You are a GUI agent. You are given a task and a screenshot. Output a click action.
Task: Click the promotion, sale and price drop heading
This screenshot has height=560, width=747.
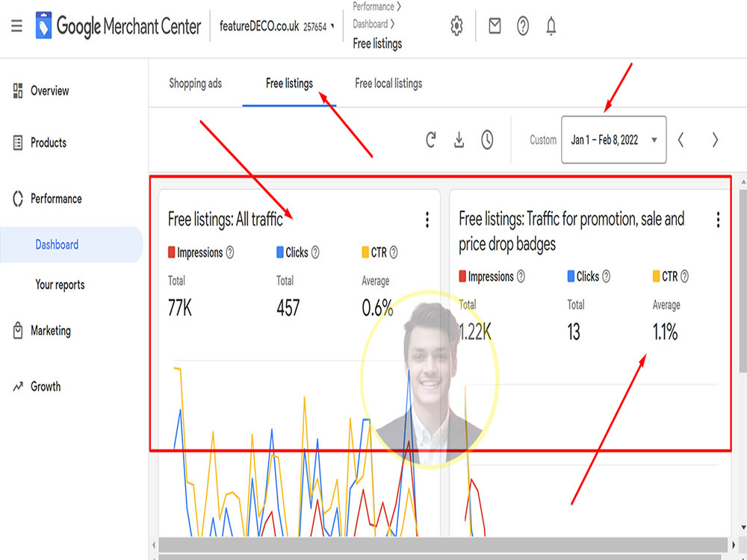[x=571, y=231]
